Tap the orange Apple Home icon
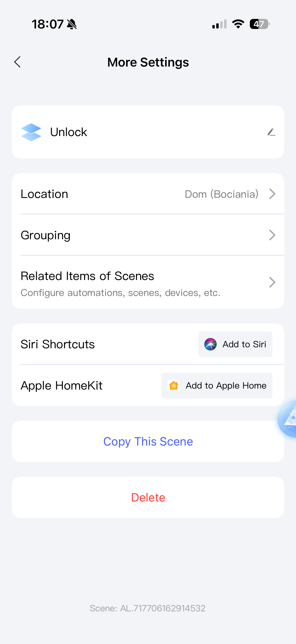The width and height of the screenshot is (296, 644). 174,386
